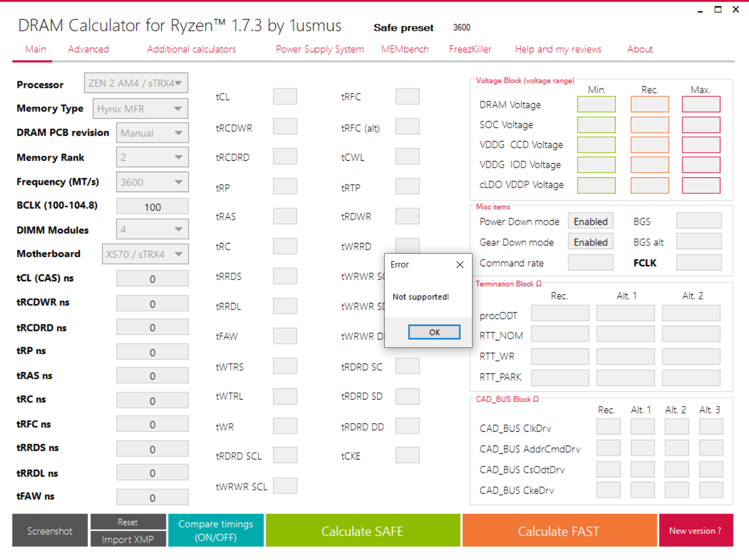Click the Power Down mode Enabled field

coord(591,221)
